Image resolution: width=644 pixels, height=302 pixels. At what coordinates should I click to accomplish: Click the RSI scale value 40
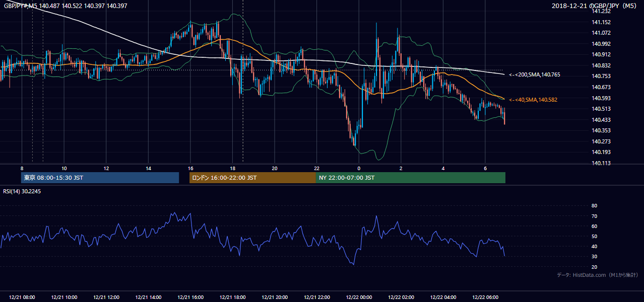click(594, 246)
